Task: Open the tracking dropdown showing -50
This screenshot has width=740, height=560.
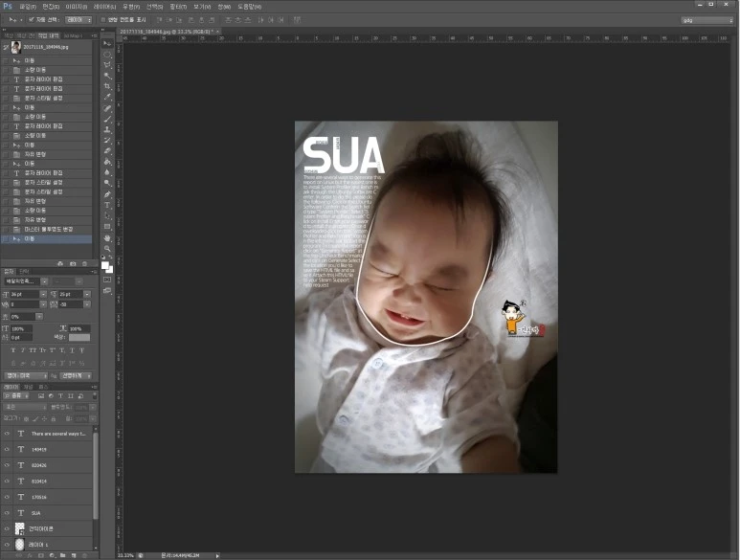Action: click(87, 304)
